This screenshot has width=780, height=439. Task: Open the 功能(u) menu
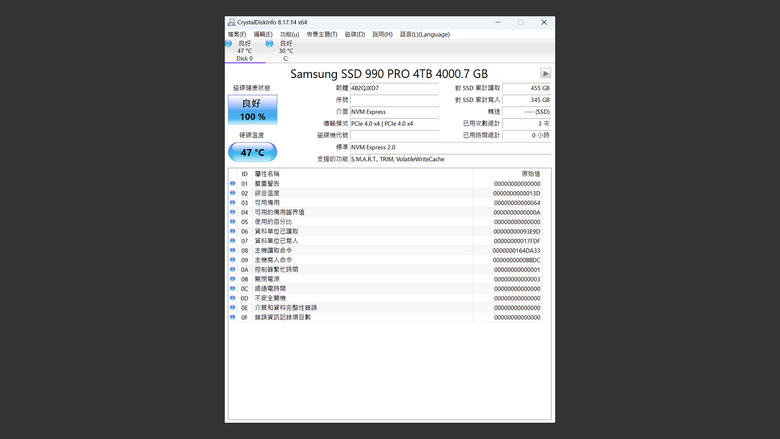click(290, 34)
